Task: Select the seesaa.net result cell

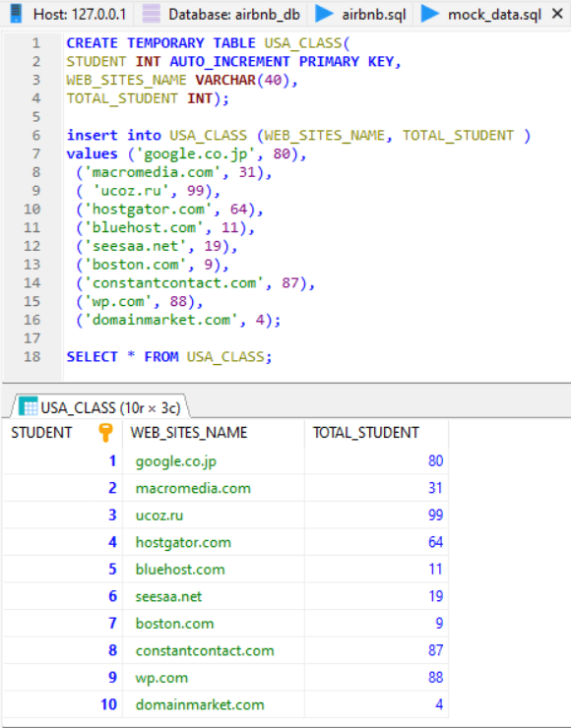Action: click(214, 596)
